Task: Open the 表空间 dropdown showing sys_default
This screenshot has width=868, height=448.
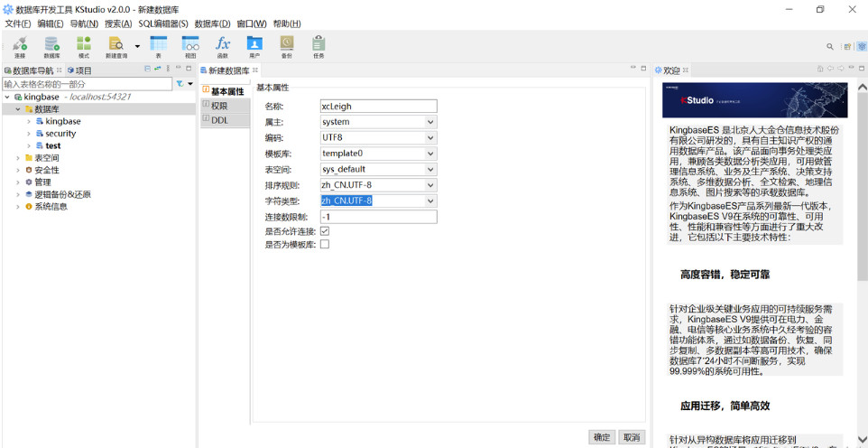Action: pos(430,169)
